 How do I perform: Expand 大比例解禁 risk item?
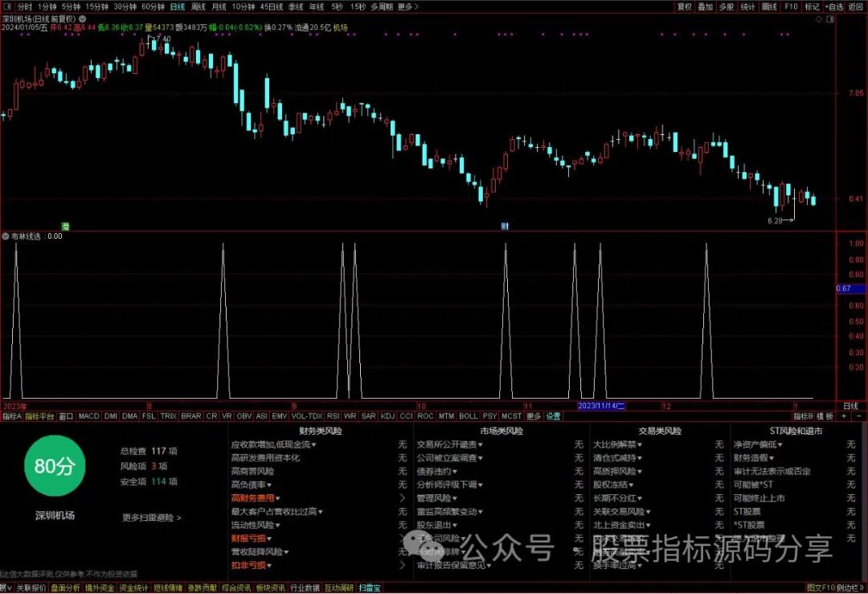tap(617, 444)
